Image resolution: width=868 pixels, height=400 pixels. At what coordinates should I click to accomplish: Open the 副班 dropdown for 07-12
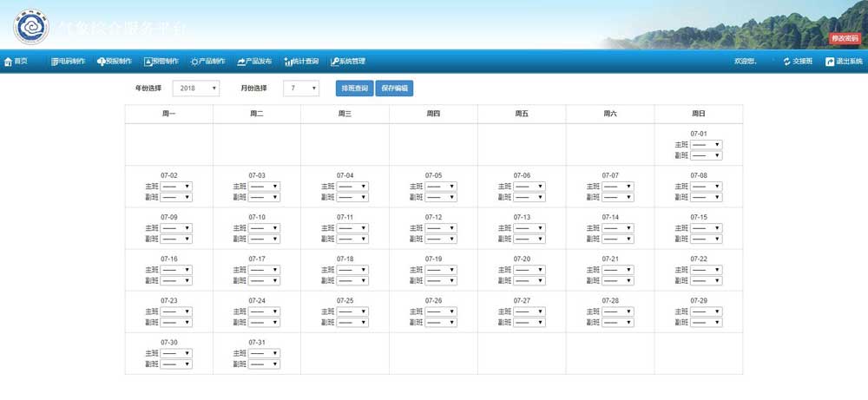[x=441, y=239]
